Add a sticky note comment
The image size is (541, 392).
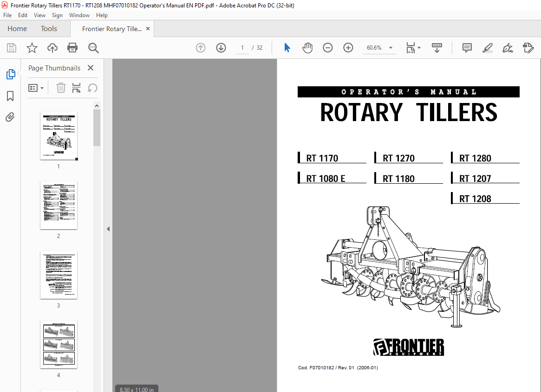pos(467,48)
